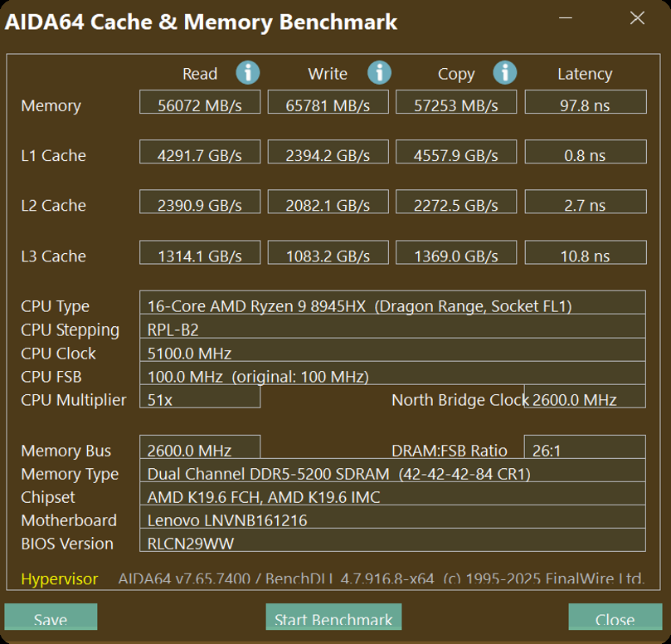The image size is (671, 644).
Task: Click the info icon next to Read
Action: point(247,73)
